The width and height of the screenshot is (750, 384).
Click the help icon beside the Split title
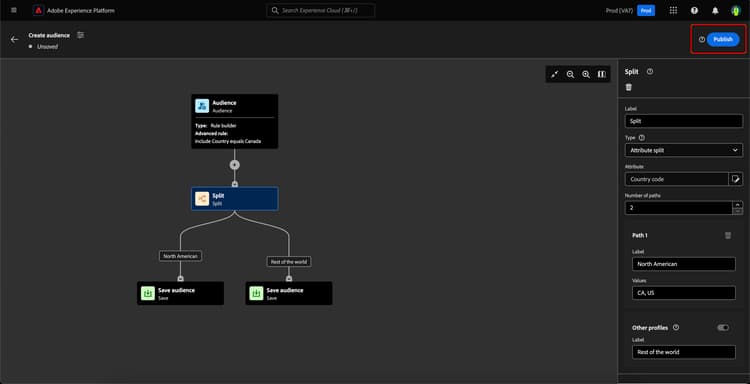(x=650, y=71)
